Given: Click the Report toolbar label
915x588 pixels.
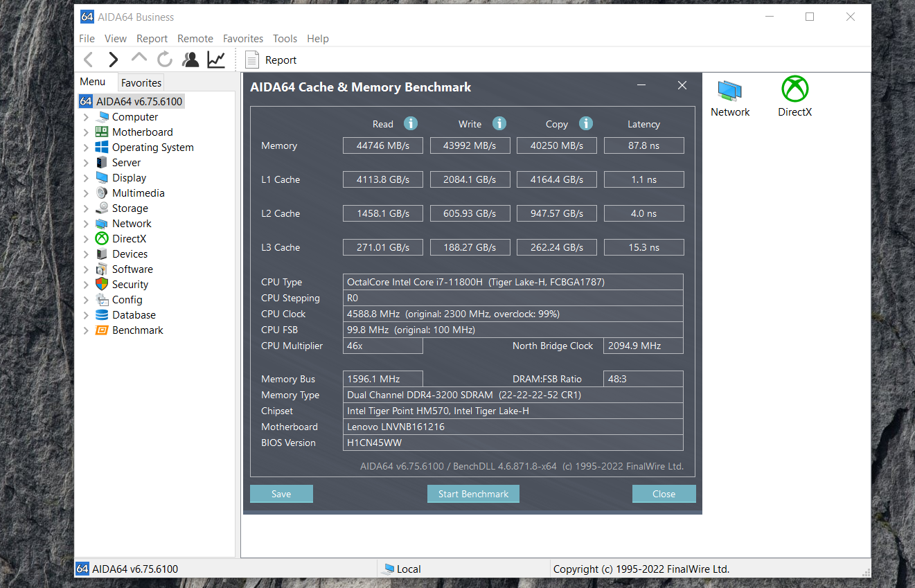Looking at the screenshot, I should click(281, 60).
